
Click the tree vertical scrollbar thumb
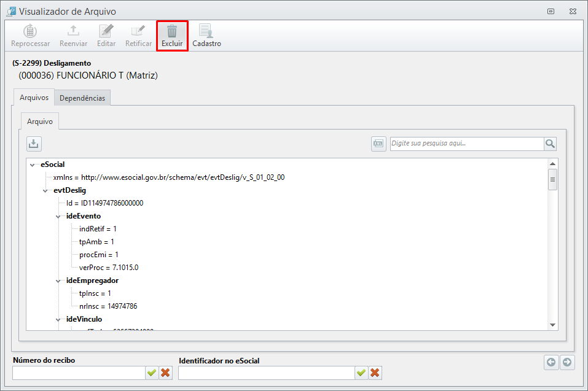point(552,179)
